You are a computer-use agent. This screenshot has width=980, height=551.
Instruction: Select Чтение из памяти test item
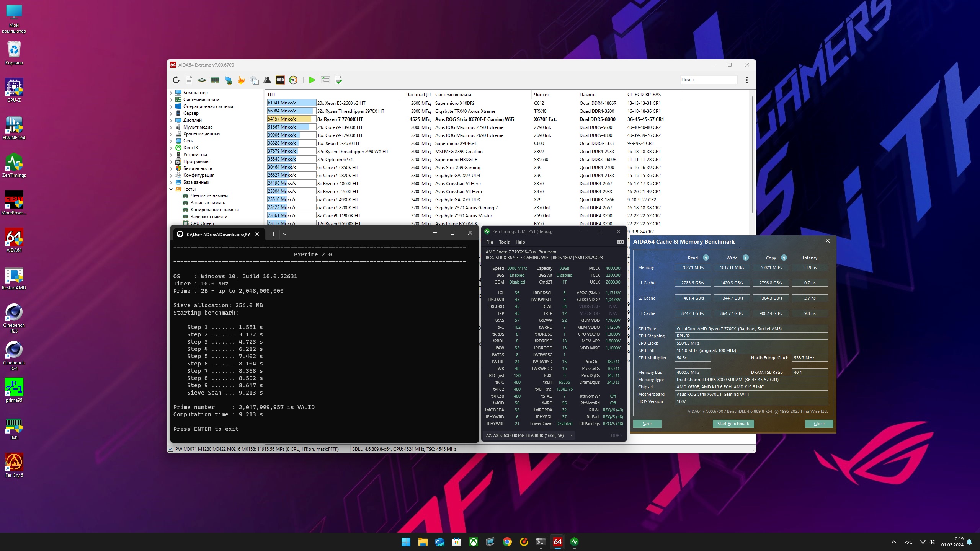(x=209, y=196)
